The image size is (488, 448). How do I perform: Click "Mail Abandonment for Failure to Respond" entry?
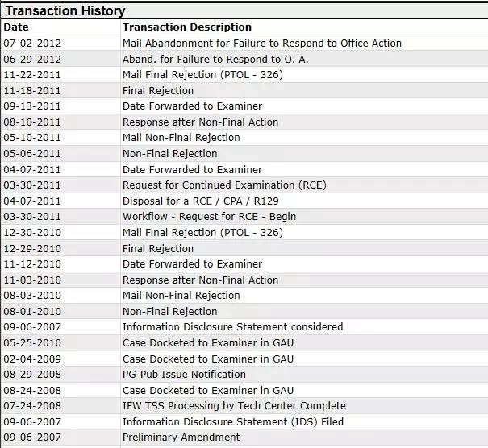click(x=261, y=44)
